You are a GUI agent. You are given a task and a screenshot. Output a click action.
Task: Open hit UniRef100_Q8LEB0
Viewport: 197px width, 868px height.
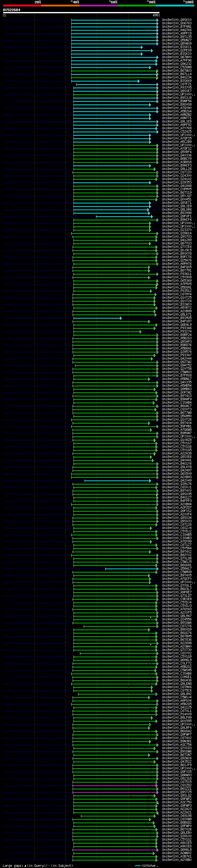click(x=177, y=833)
